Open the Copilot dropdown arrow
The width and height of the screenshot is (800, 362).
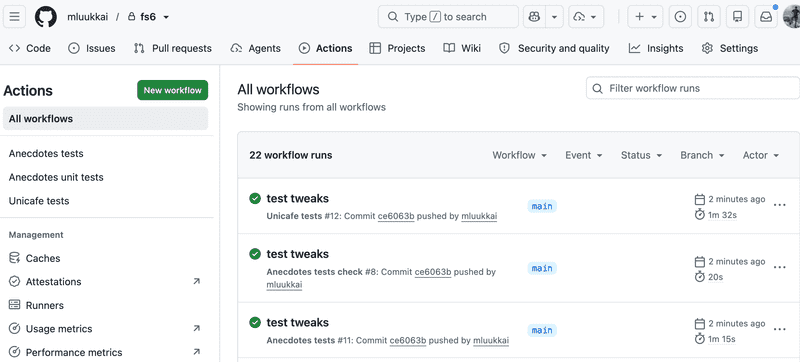[554, 17]
